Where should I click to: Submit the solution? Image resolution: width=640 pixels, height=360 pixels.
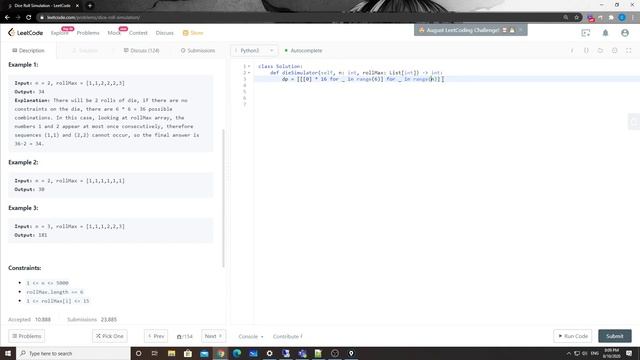(615, 336)
